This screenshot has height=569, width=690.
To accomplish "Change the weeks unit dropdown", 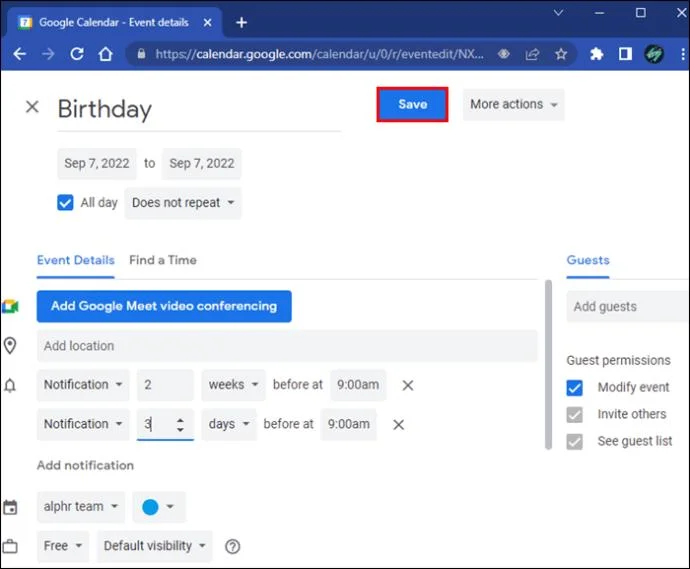I will tap(234, 385).
